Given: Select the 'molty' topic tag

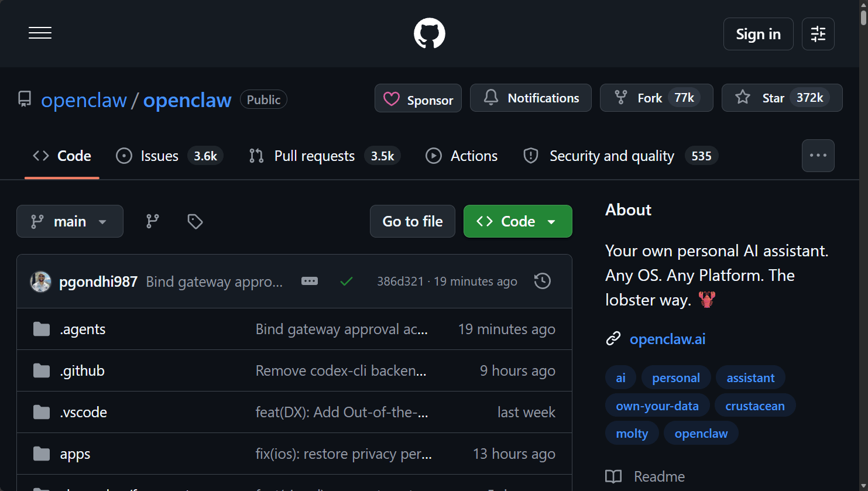Looking at the screenshot, I should 632,434.
